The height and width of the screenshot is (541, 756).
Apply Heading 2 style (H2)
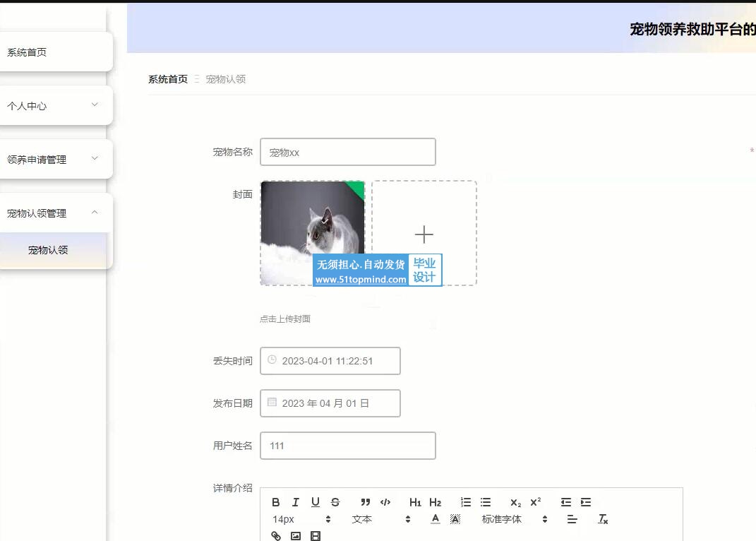(x=435, y=502)
